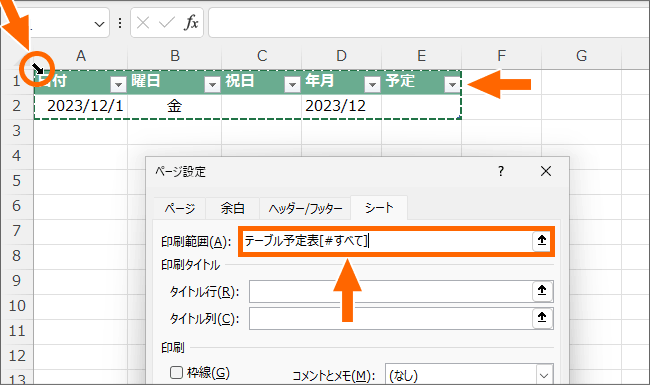The height and width of the screenshot is (385, 650).
Task: Switch to ヘッダー/フッター tab
Action: pyautogui.click(x=305, y=208)
